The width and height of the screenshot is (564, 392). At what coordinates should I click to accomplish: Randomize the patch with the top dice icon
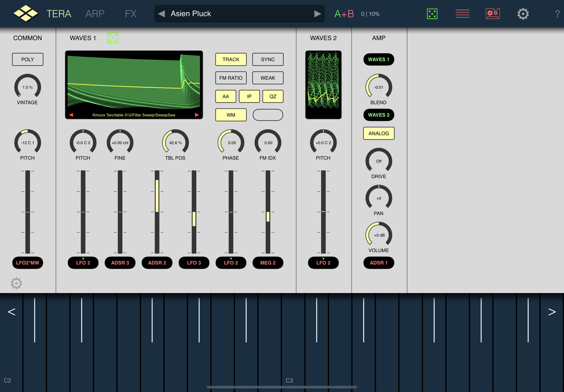[432, 14]
